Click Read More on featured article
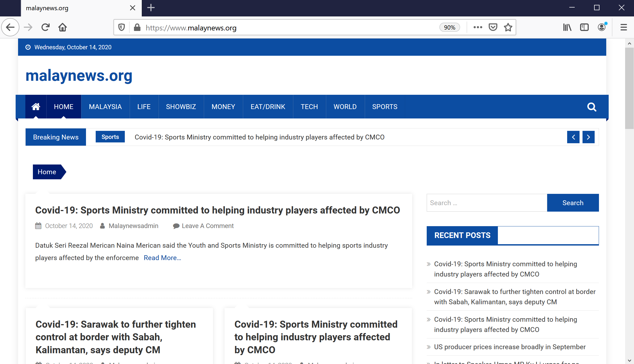This screenshot has height=364, width=634. click(162, 258)
